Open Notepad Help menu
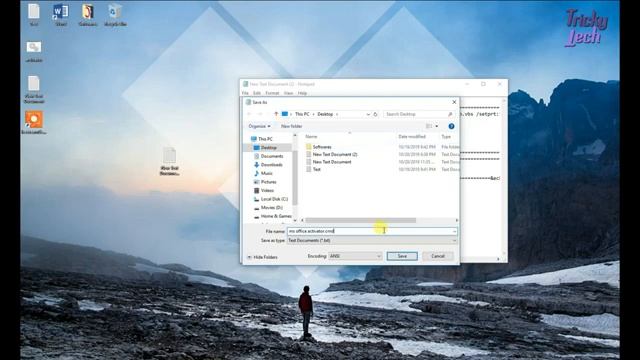Screen dimensions: 640x360 (x=302, y=93)
